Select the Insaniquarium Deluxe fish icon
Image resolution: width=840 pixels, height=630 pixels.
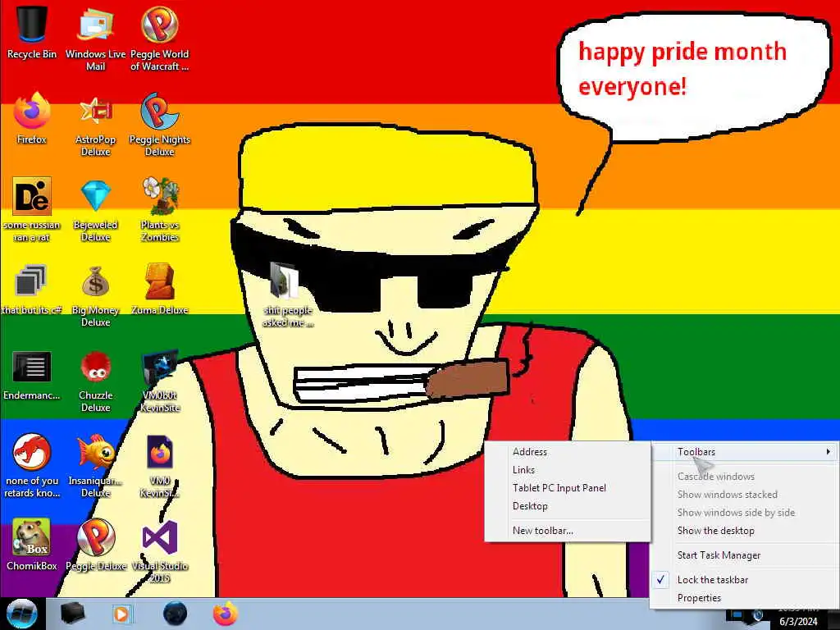coord(95,466)
